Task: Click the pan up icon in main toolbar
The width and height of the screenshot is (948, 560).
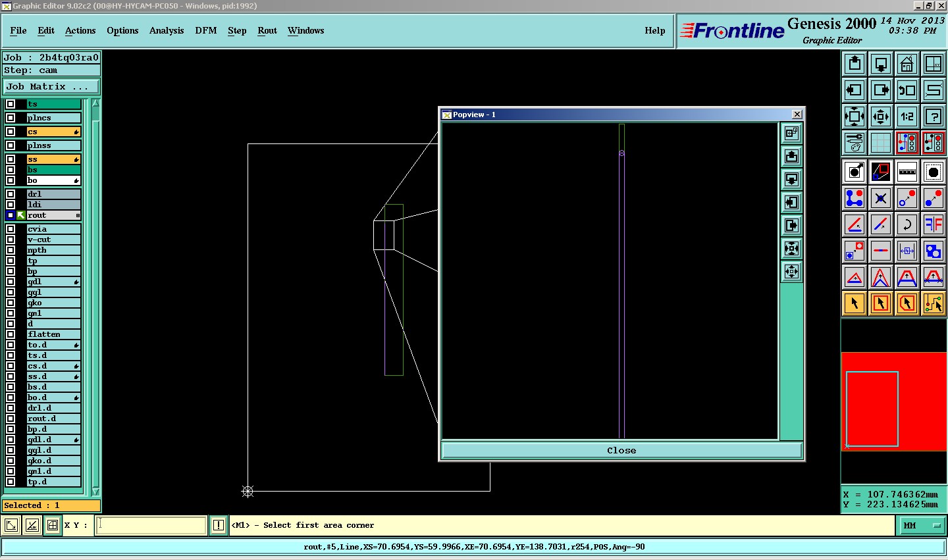Action: (x=855, y=64)
